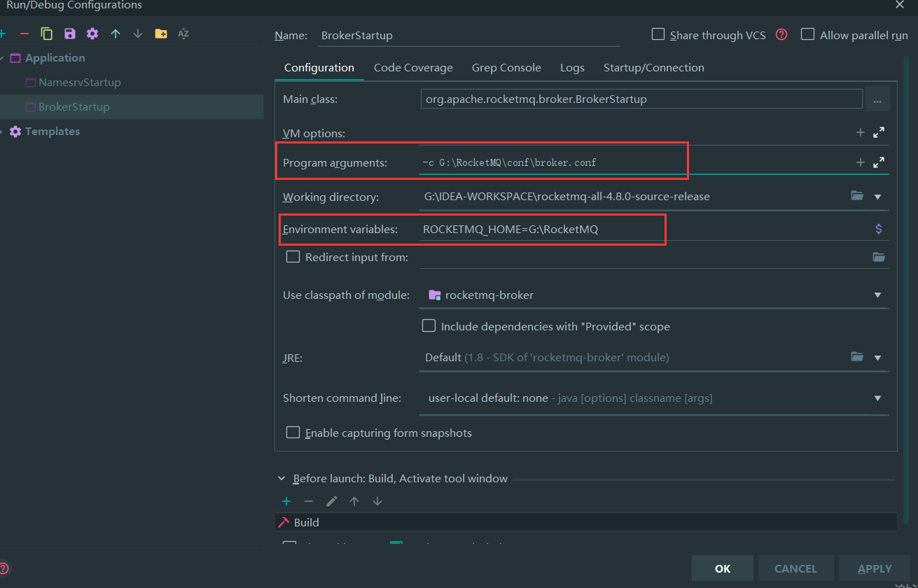Viewport: 918px width, 588px height.
Task: Enable Share through VCS checkbox
Action: click(x=658, y=34)
